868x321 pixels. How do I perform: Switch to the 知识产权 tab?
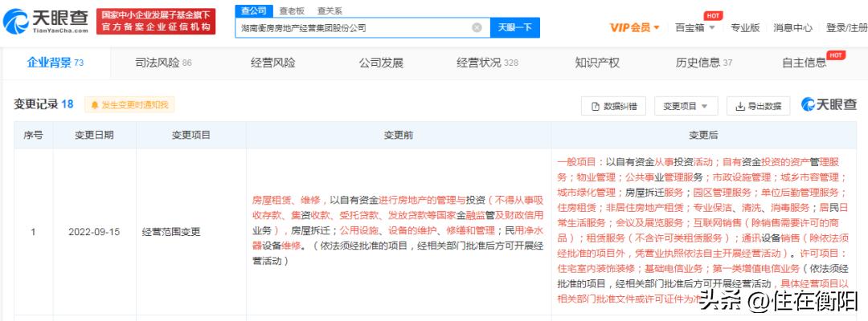point(597,63)
